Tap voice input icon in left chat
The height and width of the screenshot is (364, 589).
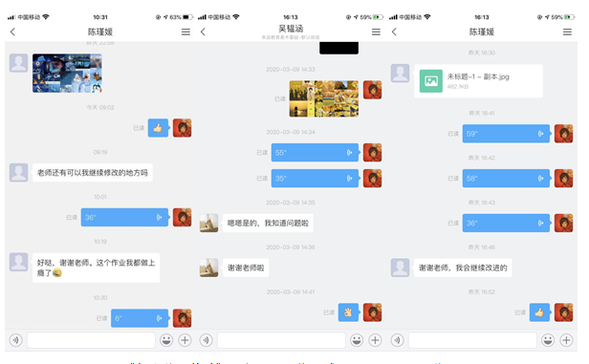15,340
